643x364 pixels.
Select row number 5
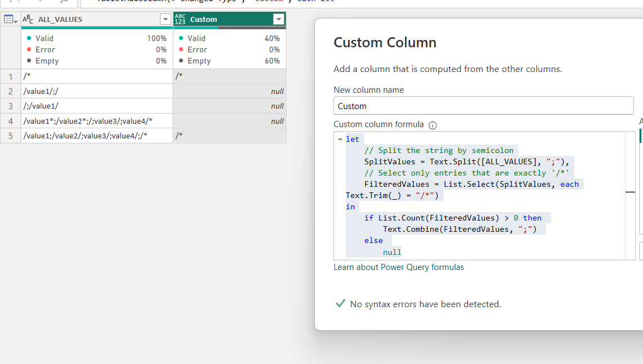11,136
